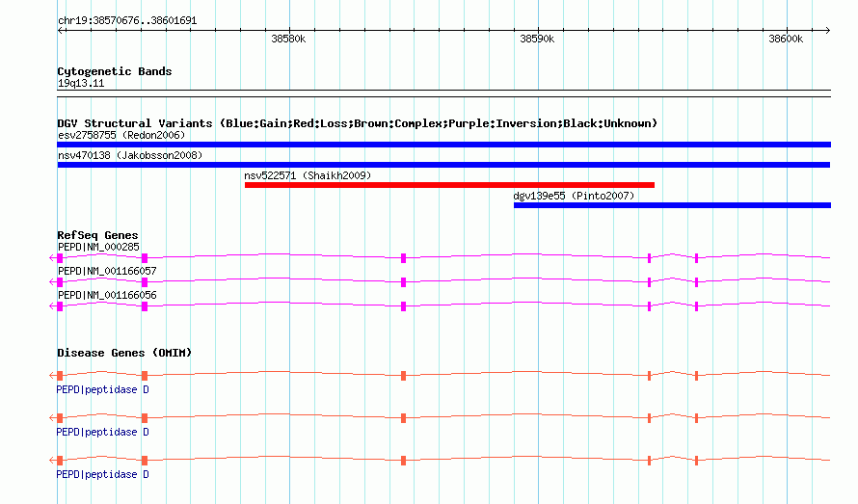Click the widest mid-track exon on NM_000285
858x504 pixels.
[x=403, y=258]
